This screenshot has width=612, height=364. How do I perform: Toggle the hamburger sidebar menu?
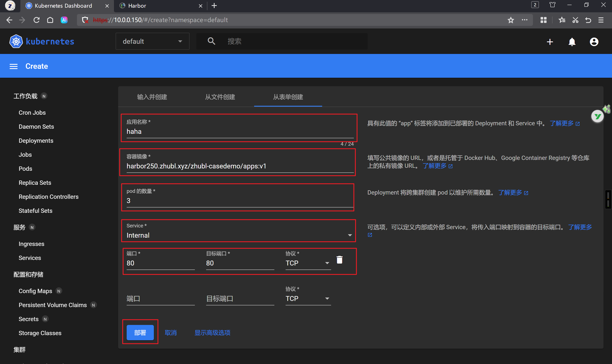[14, 66]
